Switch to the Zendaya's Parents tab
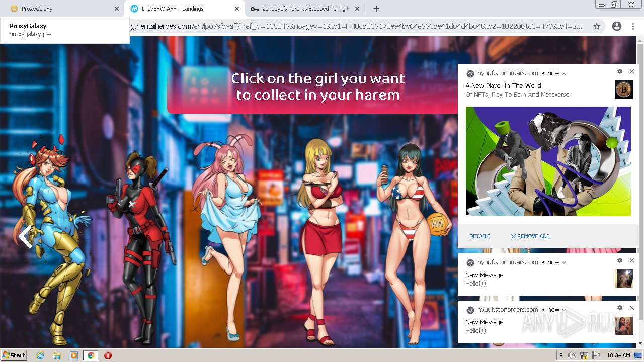Viewport: 644px width, 362px height. [304, 9]
